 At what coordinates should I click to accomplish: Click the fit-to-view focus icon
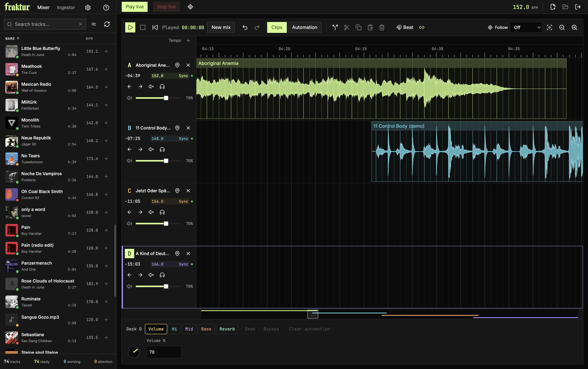(x=549, y=27)
